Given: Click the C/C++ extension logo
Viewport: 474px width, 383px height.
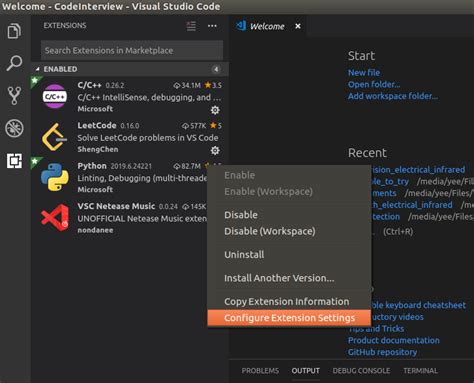Looking at the screenshot, I should click(x=55, y=96).
